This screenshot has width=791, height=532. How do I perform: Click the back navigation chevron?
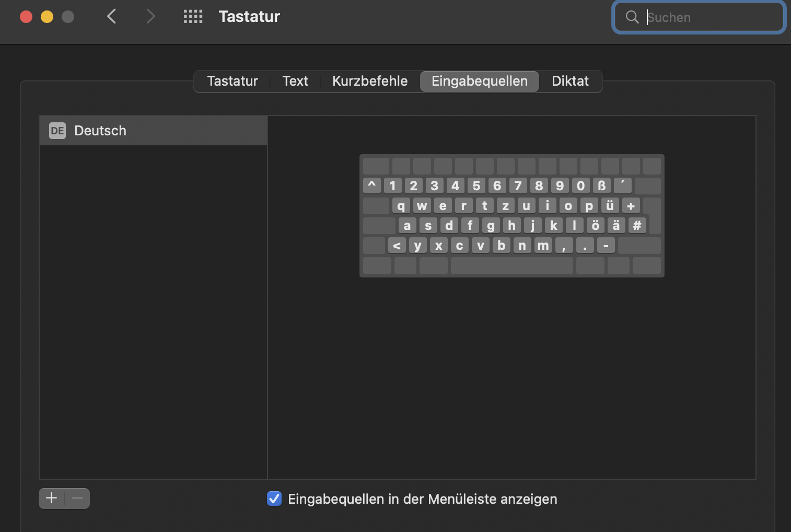coord(111,16)
